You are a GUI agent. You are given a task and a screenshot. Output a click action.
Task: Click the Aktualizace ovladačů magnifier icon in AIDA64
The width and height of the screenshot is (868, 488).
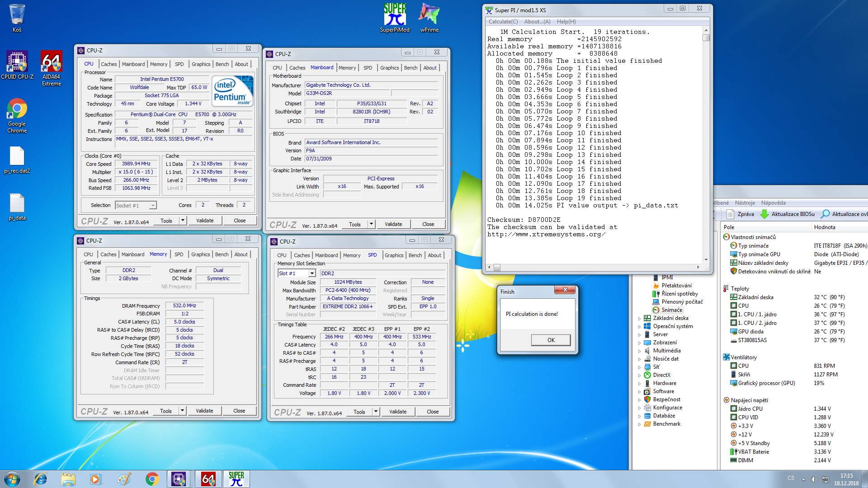826,214
